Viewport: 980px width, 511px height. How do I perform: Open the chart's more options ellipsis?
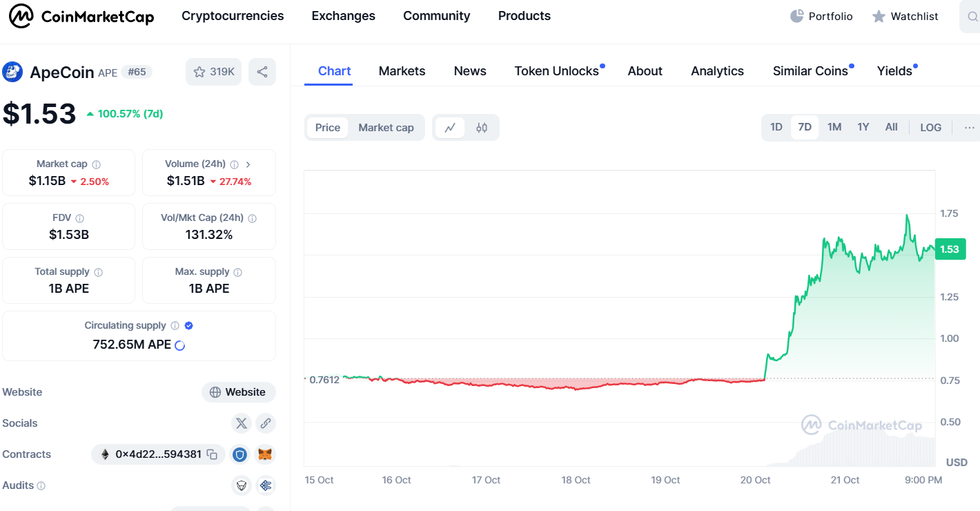pyautogui.click(x=969, y=127)
